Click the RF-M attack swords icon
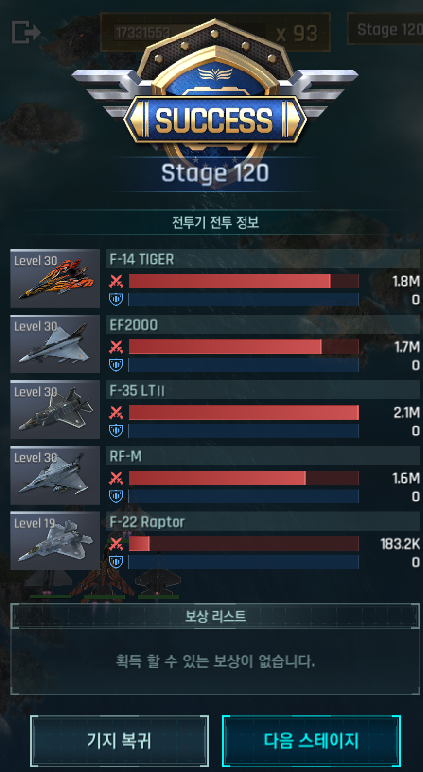 pyautogui.click(x=116, y=478)
